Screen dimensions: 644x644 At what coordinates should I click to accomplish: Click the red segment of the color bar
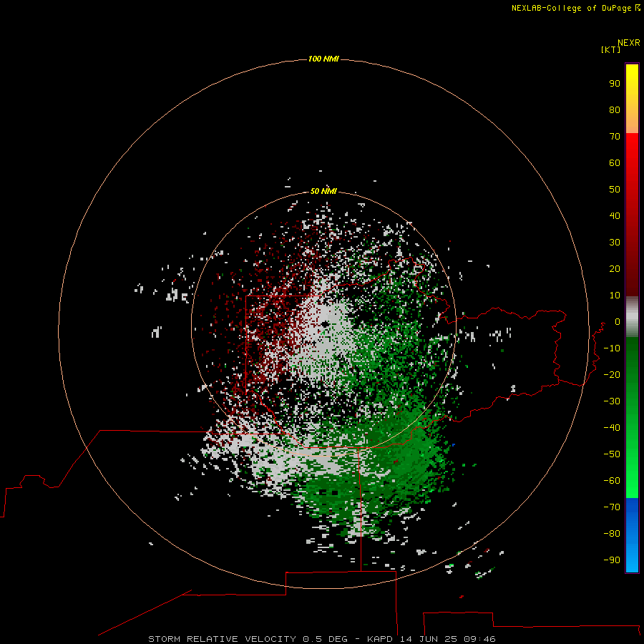632,215
